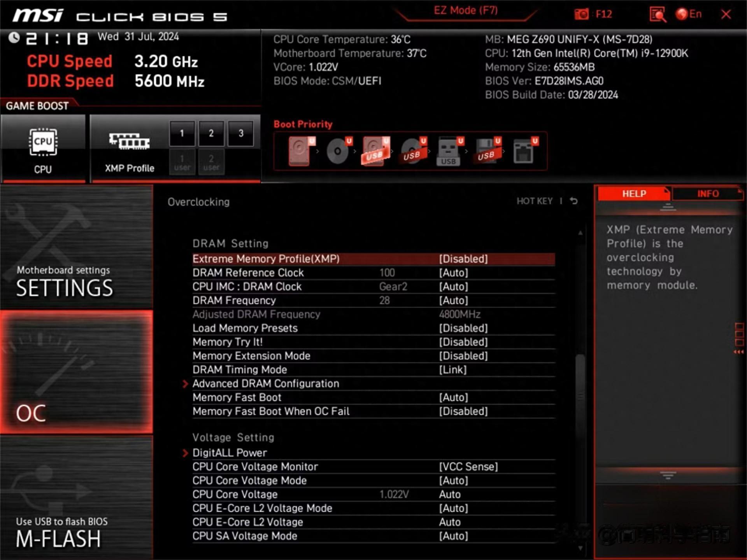747x560 pixels.
Task: Switch to EZ Mode (F7)
Action: [466, 10]
